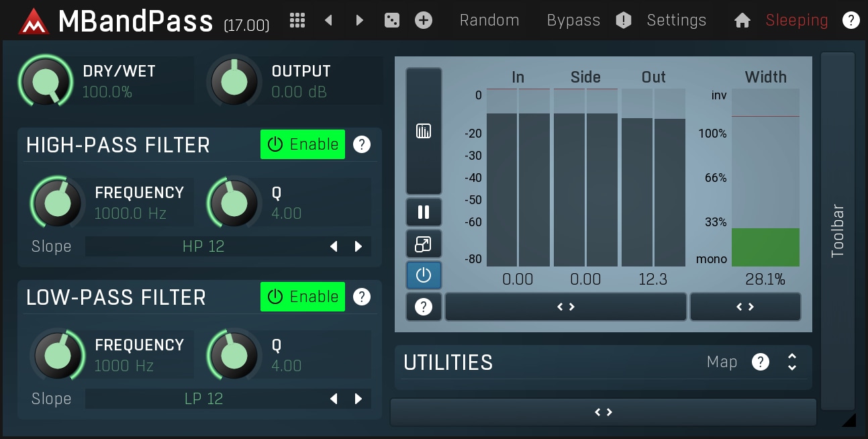Viewport: 868px width, 439px height.
Task: Click the Out value 12.3
Action: point(653,279)
